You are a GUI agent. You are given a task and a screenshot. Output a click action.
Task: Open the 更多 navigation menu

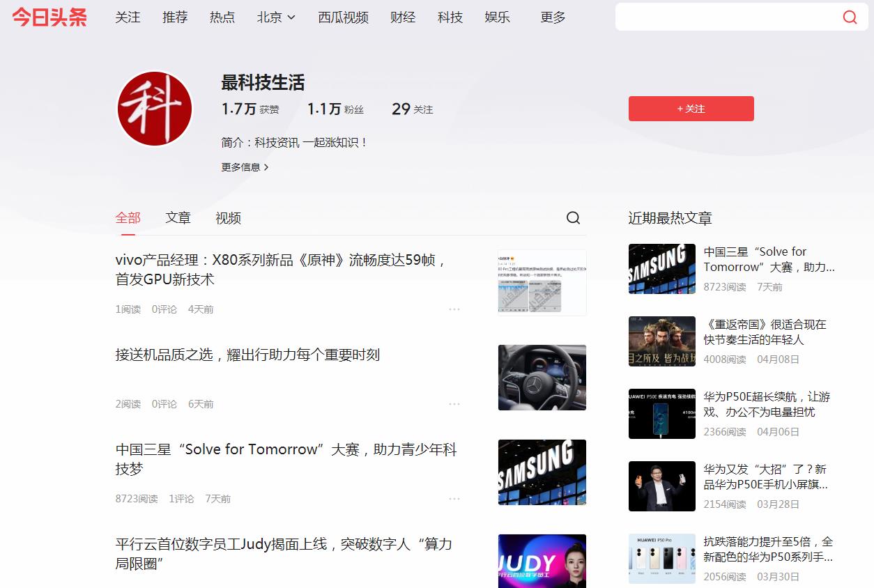click(x=553, y=17)
